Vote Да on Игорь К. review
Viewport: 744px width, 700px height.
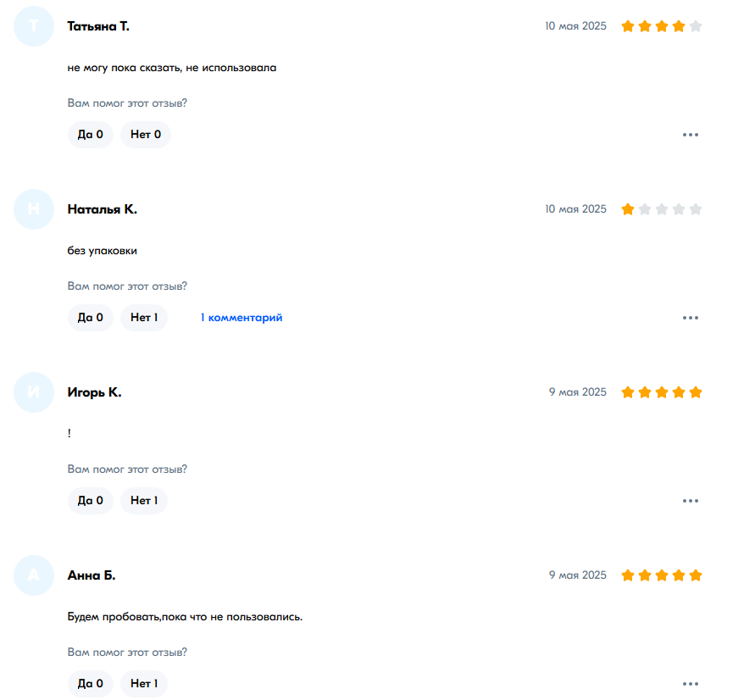click(x=90, y=501)
